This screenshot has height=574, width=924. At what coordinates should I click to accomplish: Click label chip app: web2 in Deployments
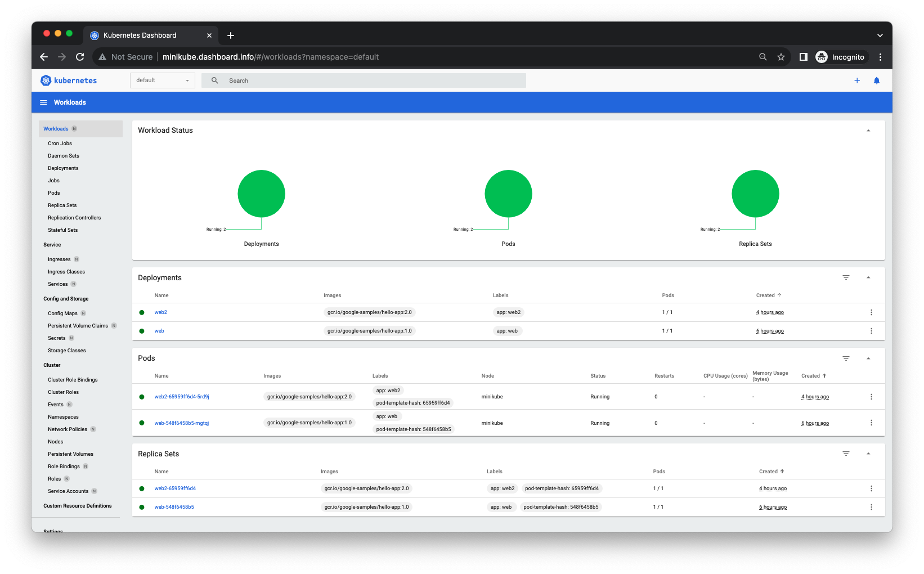click(509, 312)
